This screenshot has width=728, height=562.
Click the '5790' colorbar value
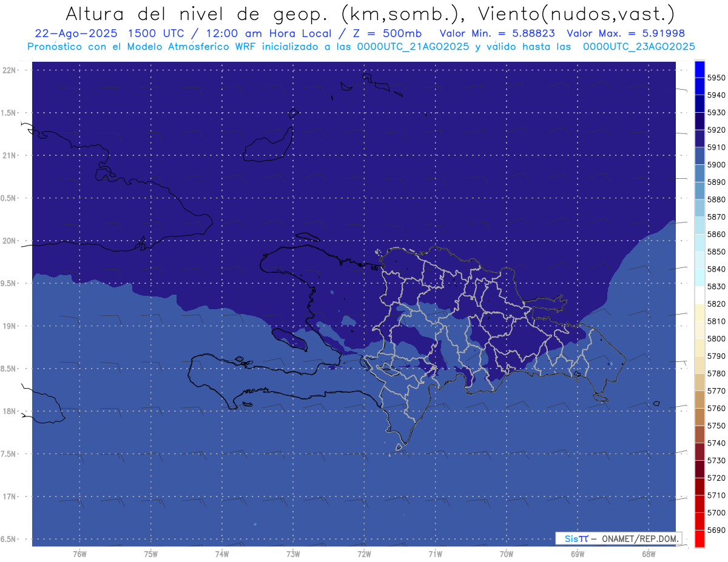point(716,356)
